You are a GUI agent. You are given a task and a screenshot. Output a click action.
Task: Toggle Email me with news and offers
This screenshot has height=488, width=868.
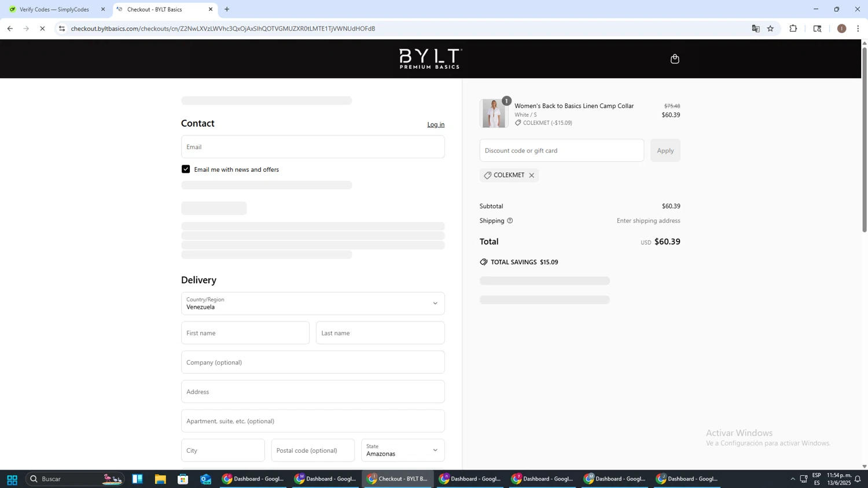click(186, 169)
